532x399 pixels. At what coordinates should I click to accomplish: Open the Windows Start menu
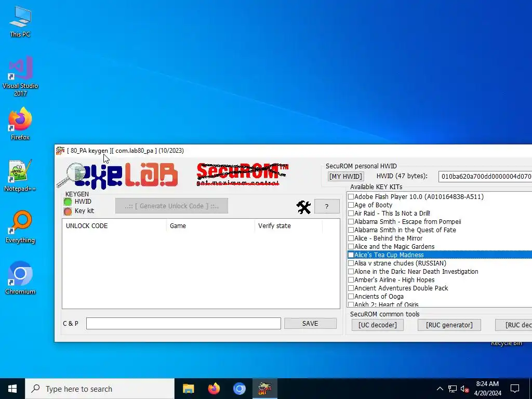12,389
